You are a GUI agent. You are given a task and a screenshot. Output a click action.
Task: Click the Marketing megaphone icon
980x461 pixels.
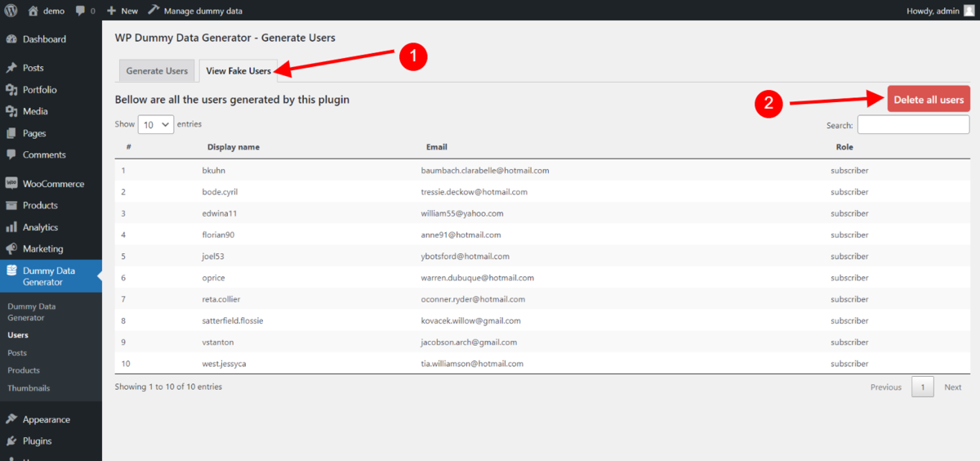[11, 248]
